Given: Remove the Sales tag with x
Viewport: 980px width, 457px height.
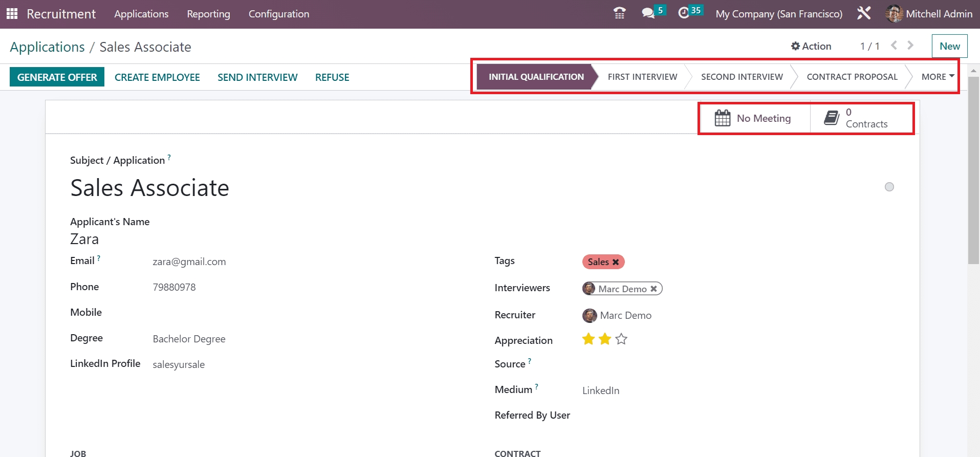Looking at the screenshot, I should [x=616, y=262].
